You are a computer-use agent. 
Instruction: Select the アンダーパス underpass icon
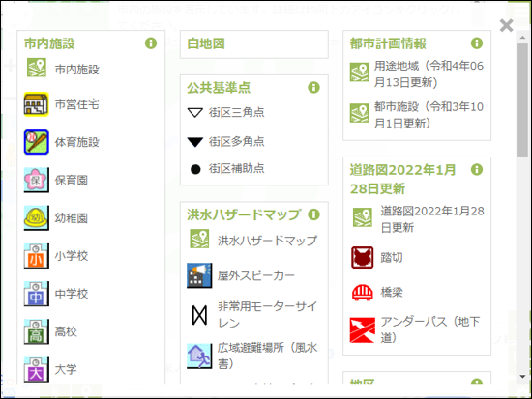pyautogui.click(x=363, y=330)
